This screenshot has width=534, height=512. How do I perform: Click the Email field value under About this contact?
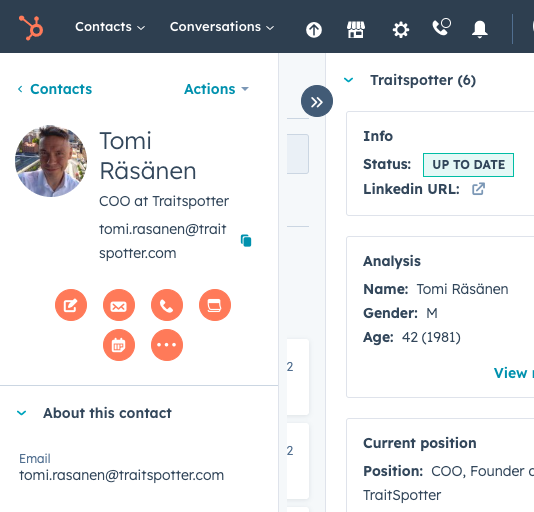122,475
